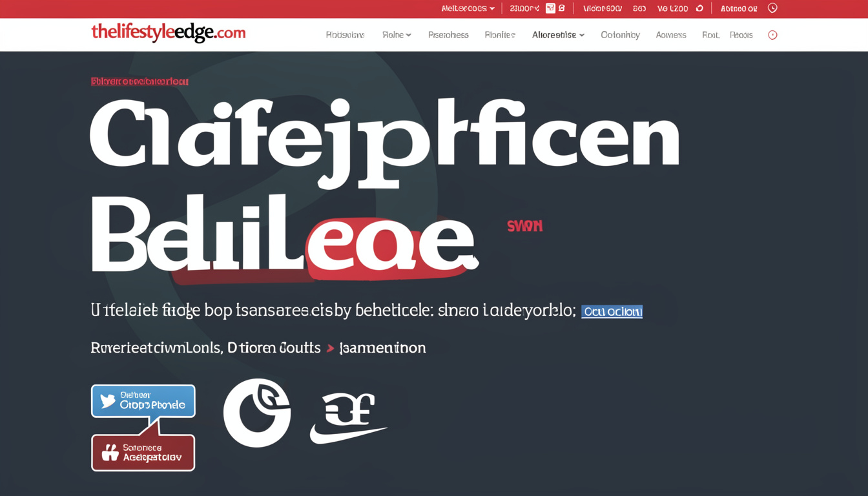
Task: Click the small red link above the headline
Action: 139,81
